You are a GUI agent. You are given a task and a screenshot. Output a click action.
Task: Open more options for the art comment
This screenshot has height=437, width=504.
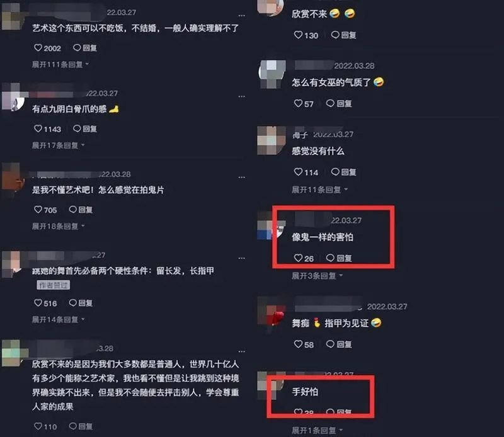tap(242, 15)
